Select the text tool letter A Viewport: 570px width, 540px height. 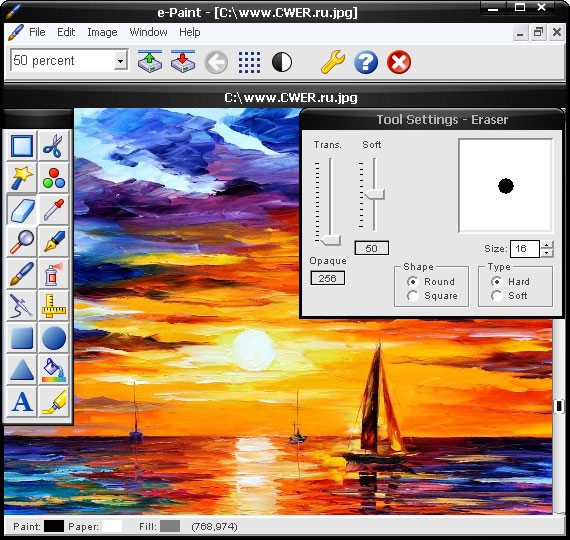coord(22,402)
